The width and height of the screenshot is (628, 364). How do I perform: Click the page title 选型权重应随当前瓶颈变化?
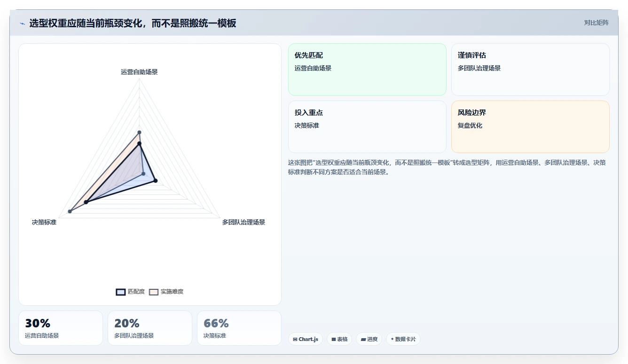(x=133, y=23)
